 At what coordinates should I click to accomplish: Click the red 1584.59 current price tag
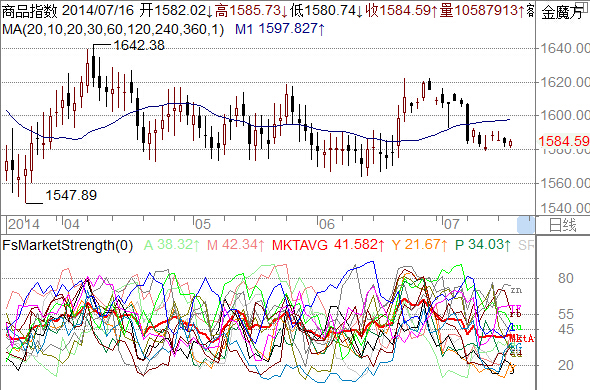click(x=564, y=141)
